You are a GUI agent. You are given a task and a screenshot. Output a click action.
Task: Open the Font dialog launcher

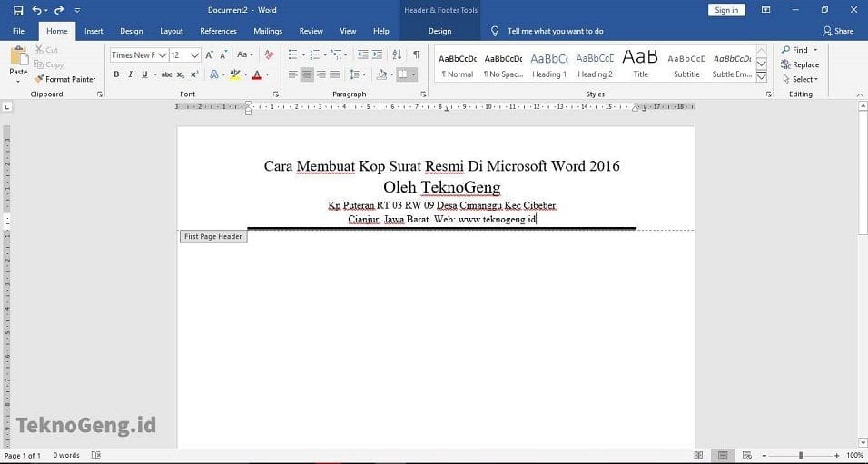pyautogui.click(x=276, y=94)
